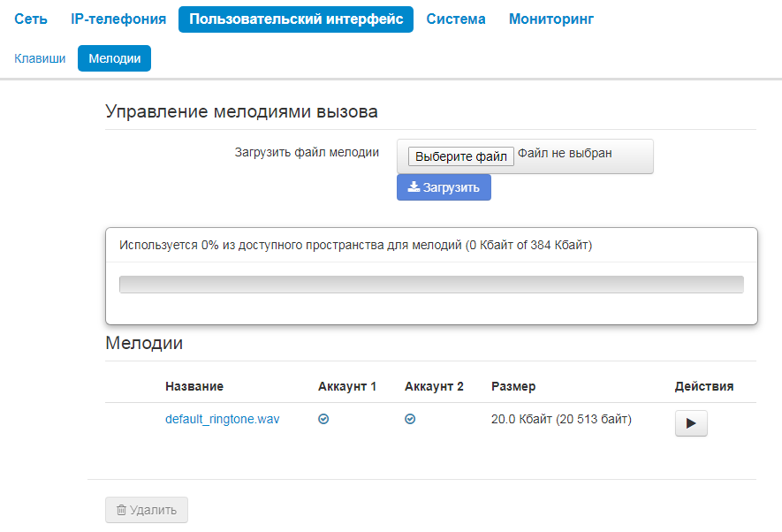Switch to the Клавиши subtab
Viewport: 782px width, 532px height.
pos(40,58)
